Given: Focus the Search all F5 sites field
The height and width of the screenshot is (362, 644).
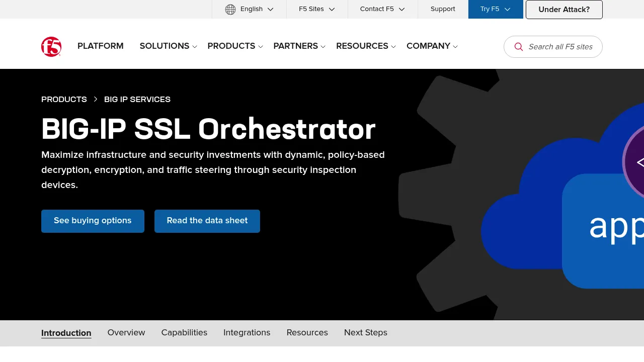Looking at the screenshot, I should coord(553,47).
